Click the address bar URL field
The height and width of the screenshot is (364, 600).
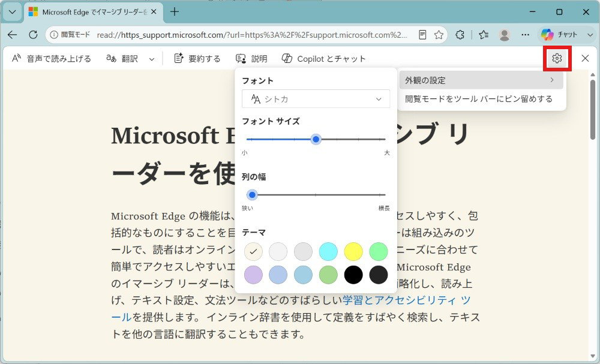252,35
